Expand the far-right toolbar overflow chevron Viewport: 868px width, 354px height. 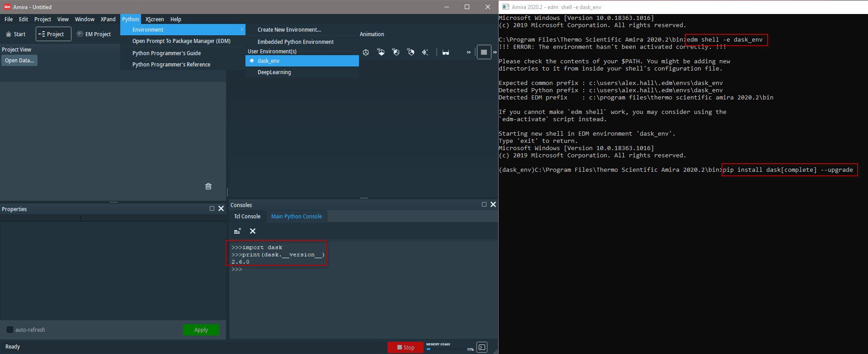tap(495, 52)
